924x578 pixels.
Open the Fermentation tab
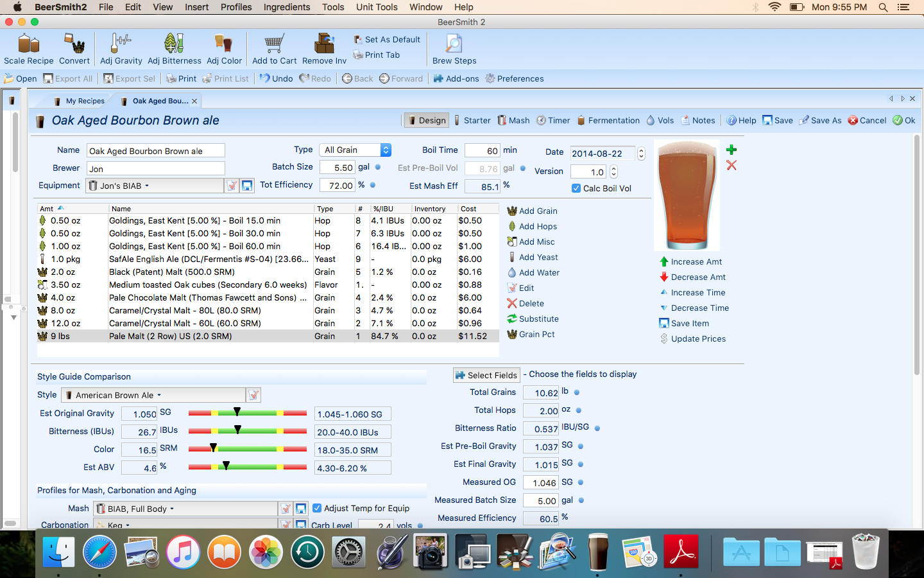(608, 120)
